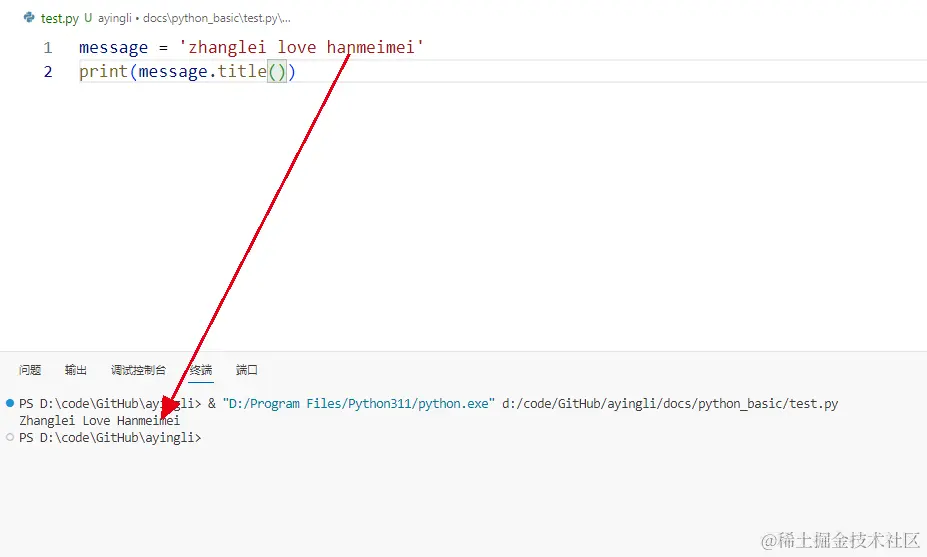Viewport: 927px width, 557px height.
Task: Click the hollow circle prompt marker in terminal
Action: click(x=10, y=438)
